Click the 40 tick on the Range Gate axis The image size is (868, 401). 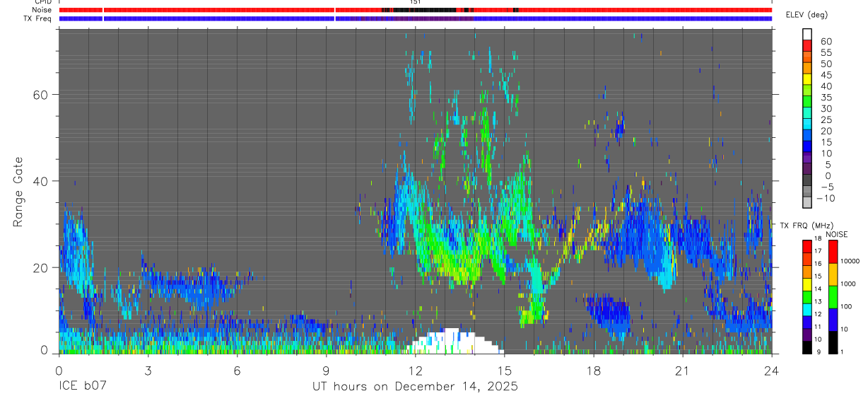pyautogui.click(x=40, y=181)
